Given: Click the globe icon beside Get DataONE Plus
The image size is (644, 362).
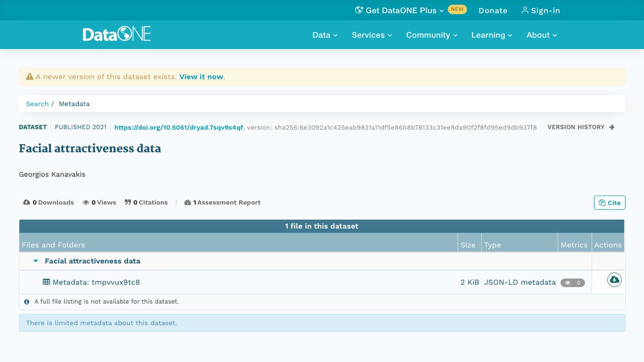Looking at the screenshot, I should pos(359,10).
